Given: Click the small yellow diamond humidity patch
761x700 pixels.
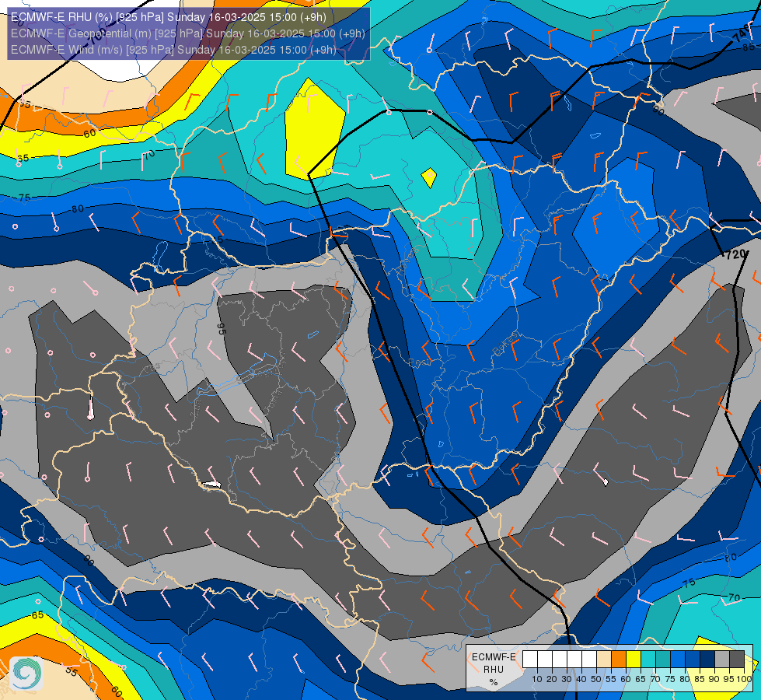Looking at the screenshot, I should tap(429, 178).
